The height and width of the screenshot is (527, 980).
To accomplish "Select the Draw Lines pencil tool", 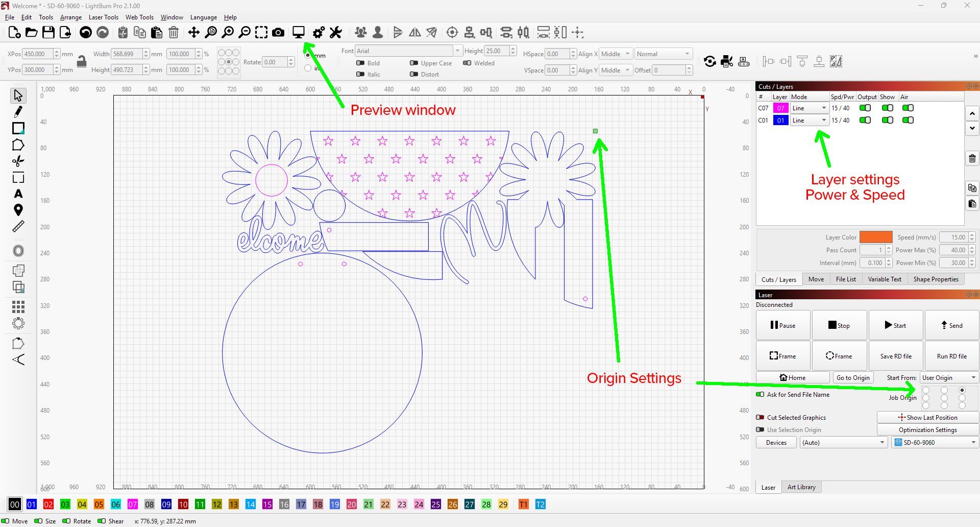I will coord(18,112).
